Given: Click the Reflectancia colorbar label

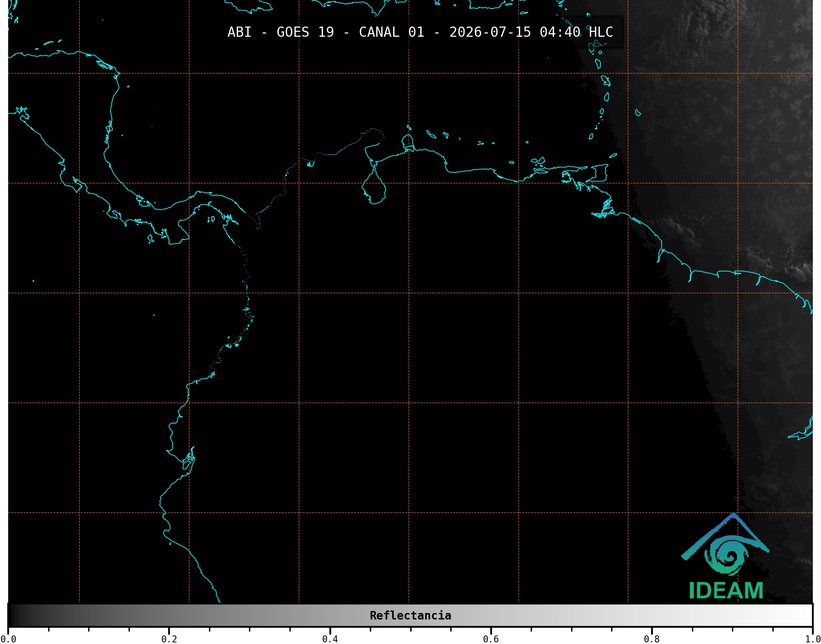Looking at the screenshot, I should tap(410, 615).
